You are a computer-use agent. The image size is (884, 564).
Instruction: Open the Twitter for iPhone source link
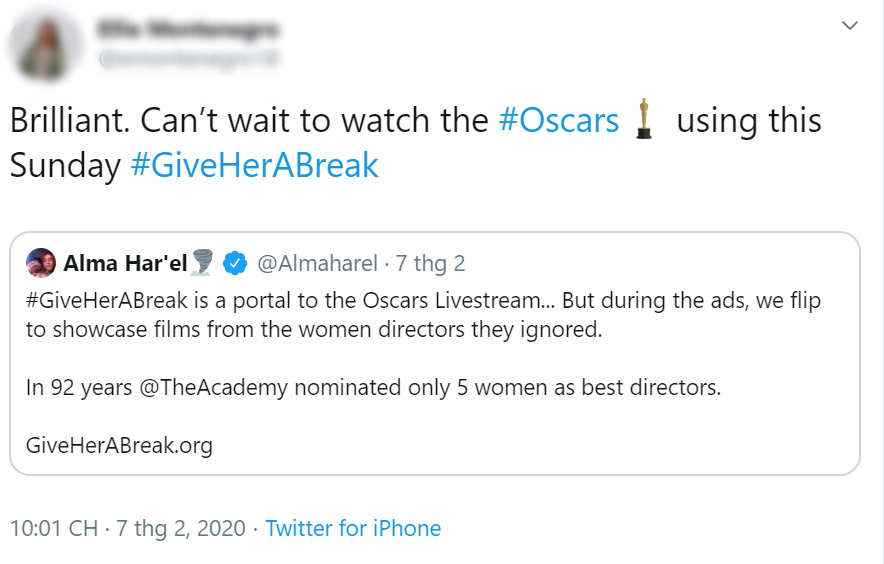coord(353,528)
